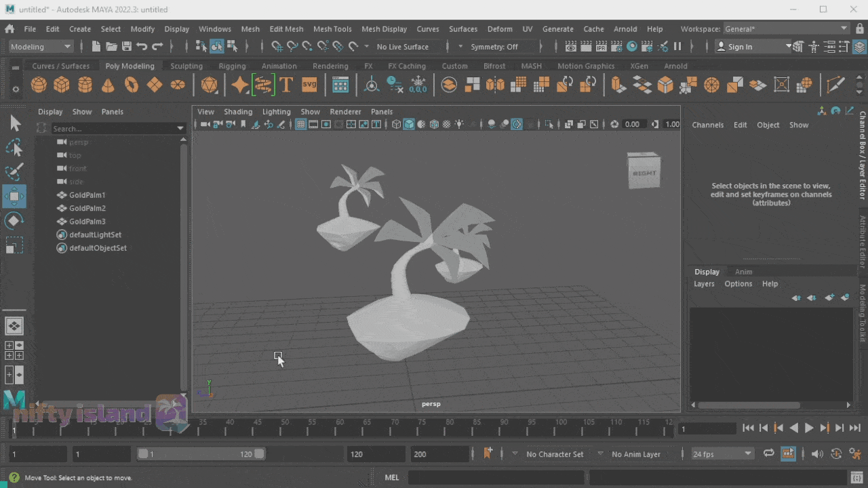Select the Rotate tool in the toolbox
This screenshot has width=868, height=488.
[14, 221]
